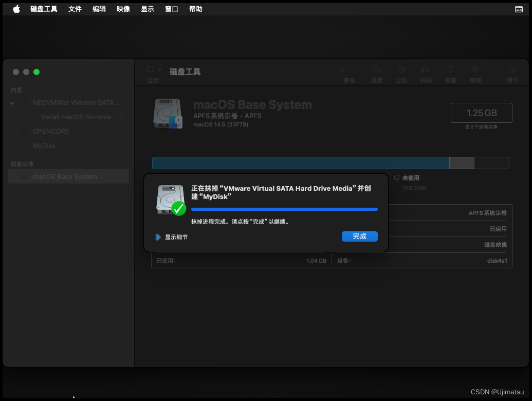The width and height of the screenshot is (532, 401).
Task: Open the Apple menu
Action: coord(16,9)
